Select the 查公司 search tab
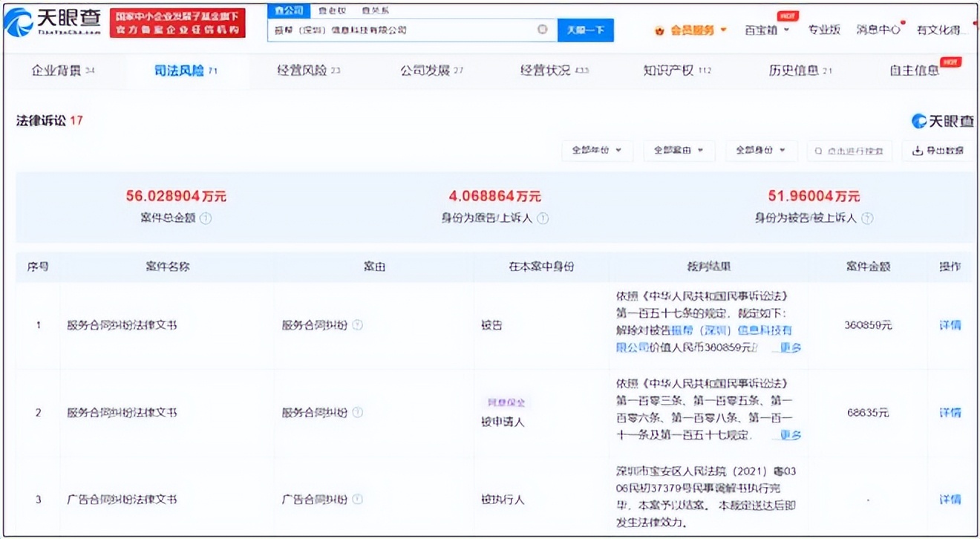This screenshot has width=980, height=539. pos(291,10)
